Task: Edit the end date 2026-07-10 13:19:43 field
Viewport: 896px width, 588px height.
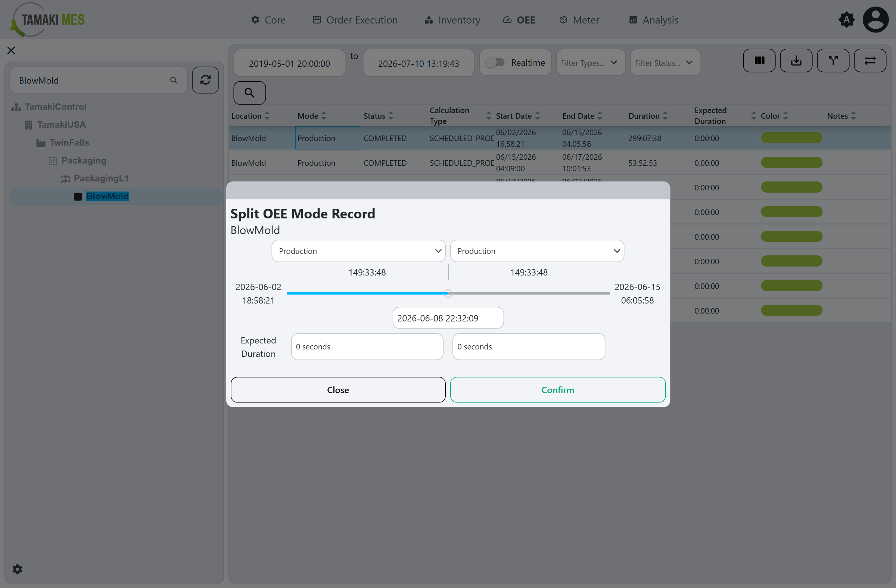Action: pos(419,63)
